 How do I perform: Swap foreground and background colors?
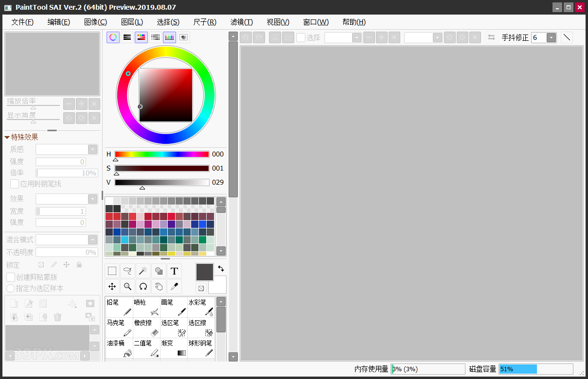click(221, 269)
